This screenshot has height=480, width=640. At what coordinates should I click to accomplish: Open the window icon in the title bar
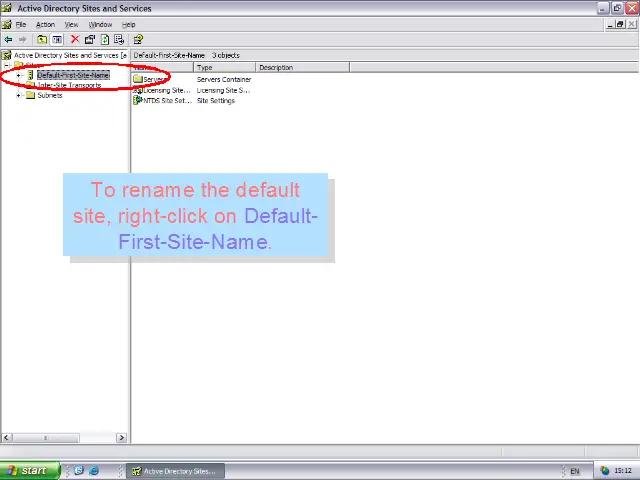7,8
